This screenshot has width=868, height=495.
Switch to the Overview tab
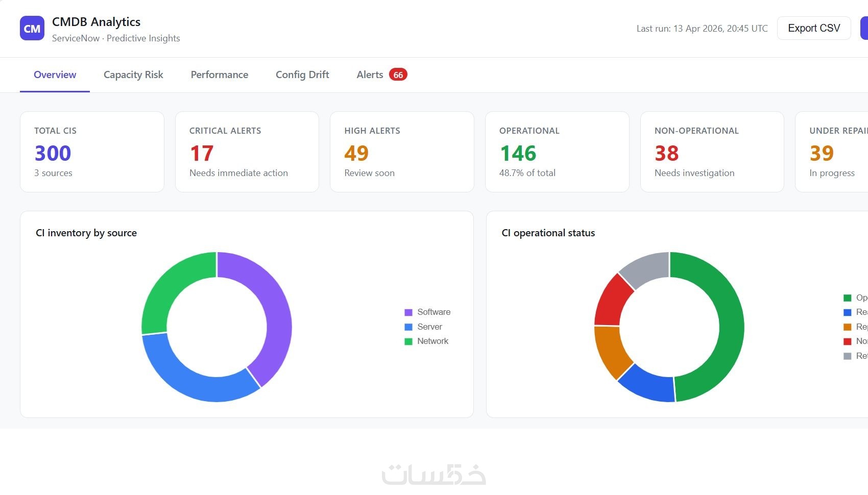[x=55, y=75]
